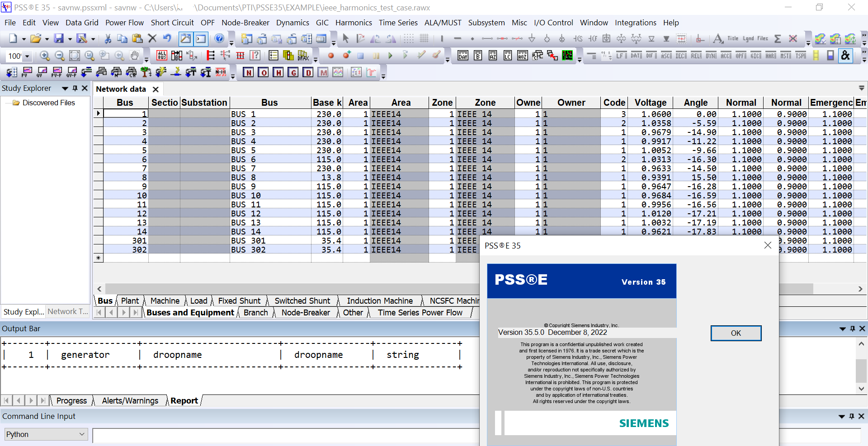Open the New file dropdown arrow
This screenshot has width=868, height=446.
[x=24, y=39]
